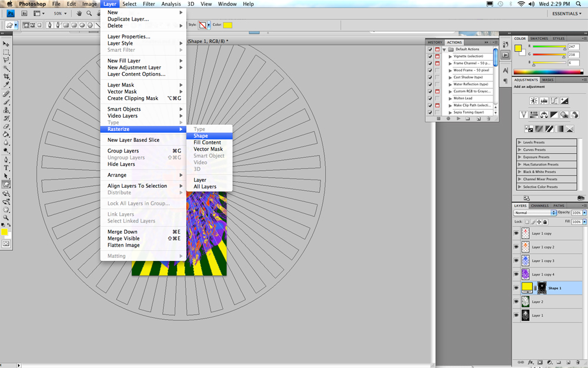Select the Eraser tool

(x=6, y=127)
